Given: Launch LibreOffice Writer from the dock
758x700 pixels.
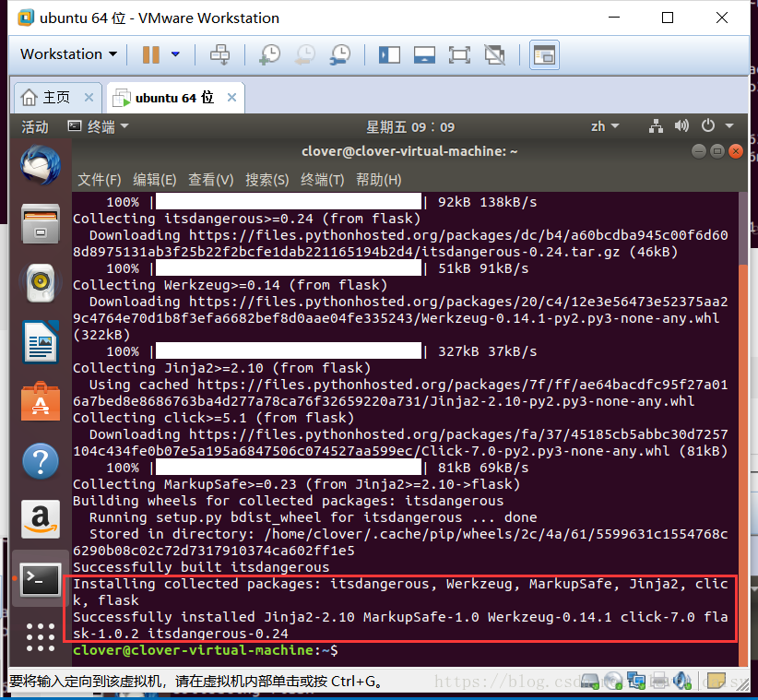Looking at the screenshot, I should click(41, 342).
